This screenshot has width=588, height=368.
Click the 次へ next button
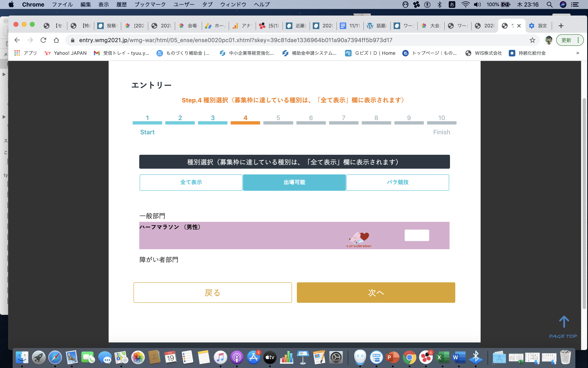tap(376, 293)
